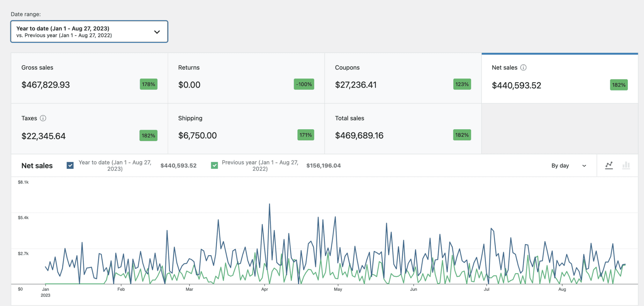Select the Shipping summary tab
Viewport: 644px width, 306px height.
(x=246, y=129)
